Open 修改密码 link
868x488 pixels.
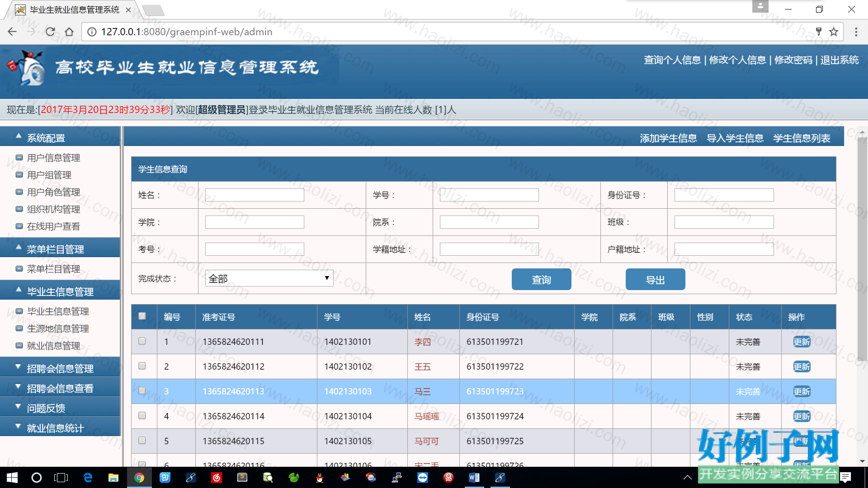pyautogui.click(x=793, y=60)
